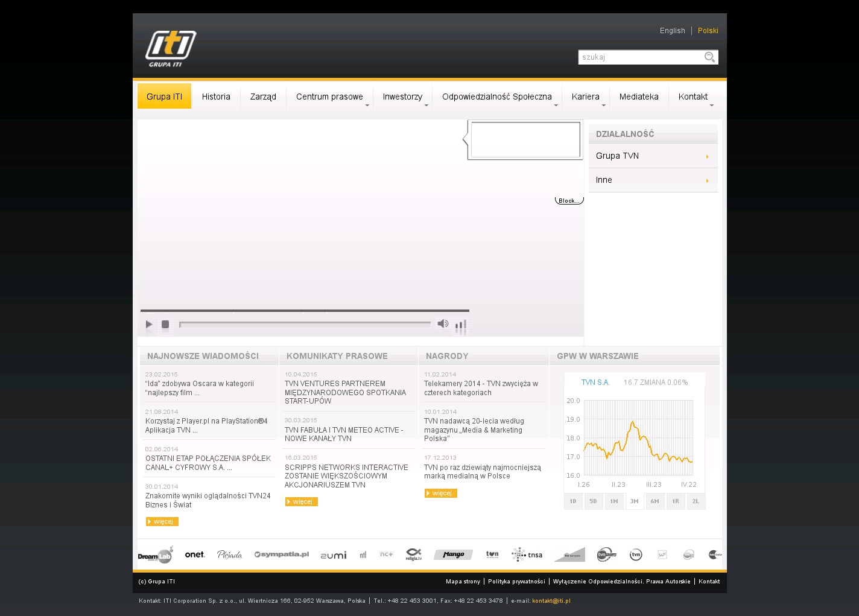Click the Grupa ITI logo in the header
This screenshot has width=859, height=616.
pyautogui.click(x=171, y=48)
